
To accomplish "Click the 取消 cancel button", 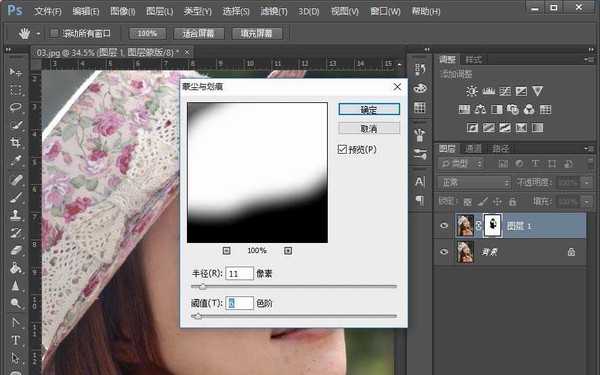I will tap(369, 128).
